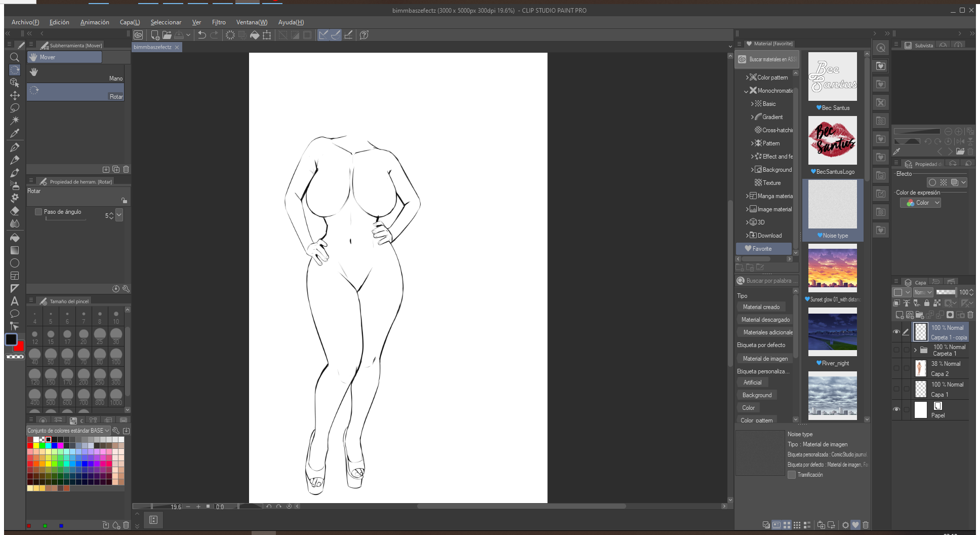Toggle visibility of Capa 1 layer
980x535 pixels.
[x=896, y=389]
